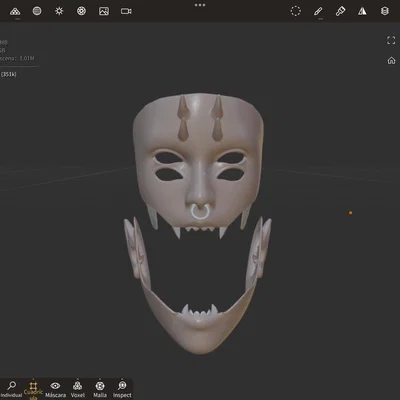Click the '(351k)' vertex count text
This screenshot has width=400, height=400.
point(9,74)
